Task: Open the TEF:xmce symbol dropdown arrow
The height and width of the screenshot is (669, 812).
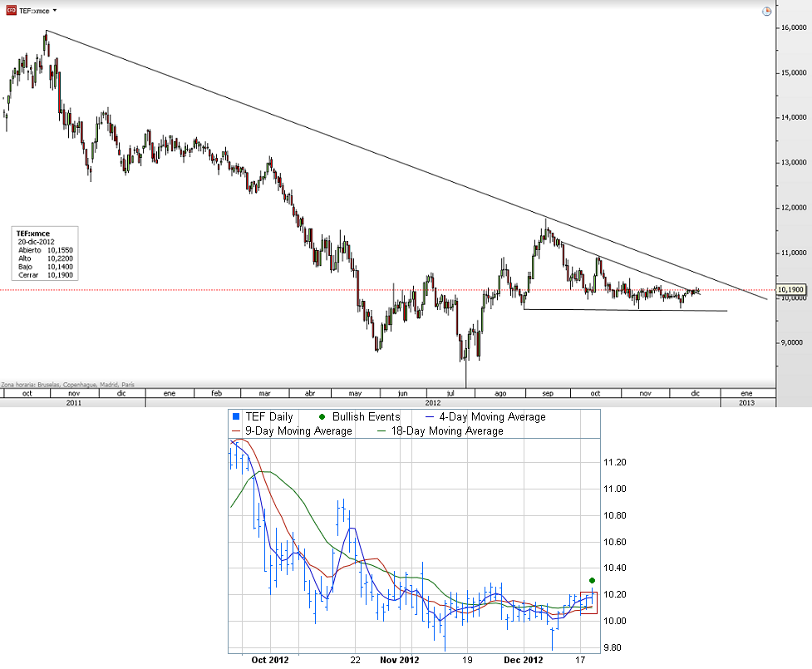Action: point(55,10)
